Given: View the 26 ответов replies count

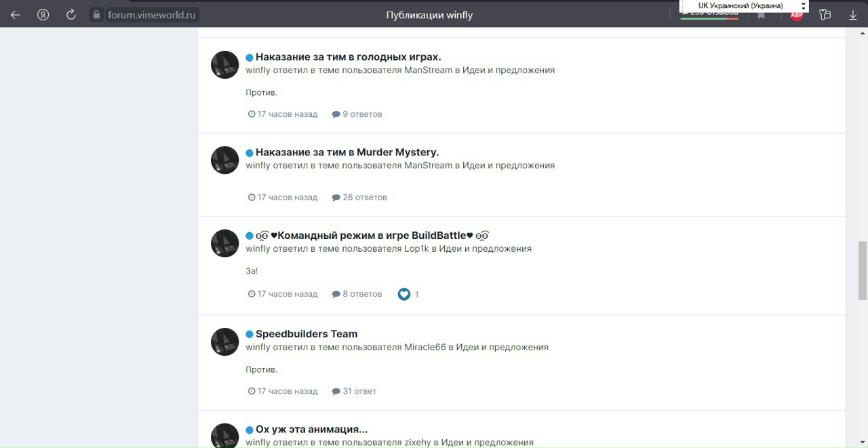Looking at the screenshot, I should (x=359, y=198).
